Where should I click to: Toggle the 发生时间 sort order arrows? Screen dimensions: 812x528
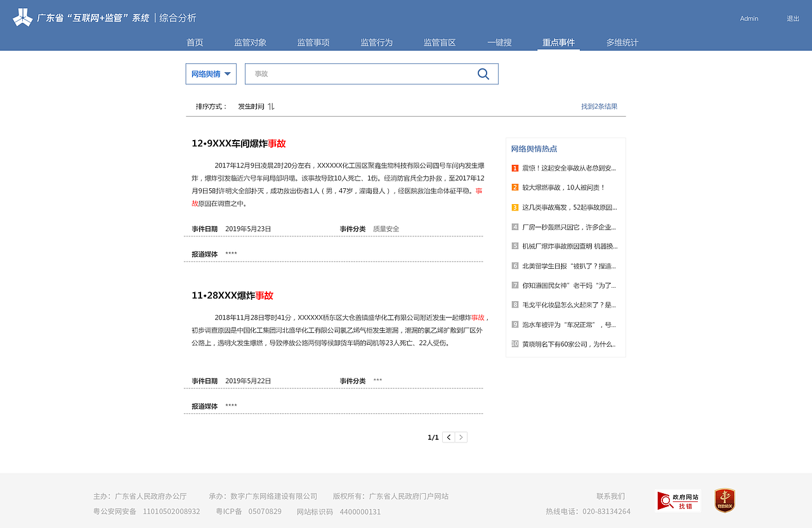click(x=270, y=106)
